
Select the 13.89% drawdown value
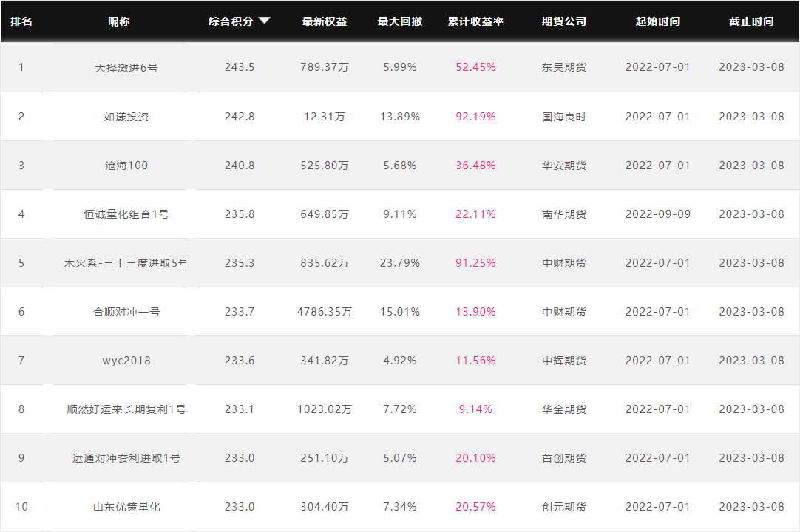pos(400,117)
